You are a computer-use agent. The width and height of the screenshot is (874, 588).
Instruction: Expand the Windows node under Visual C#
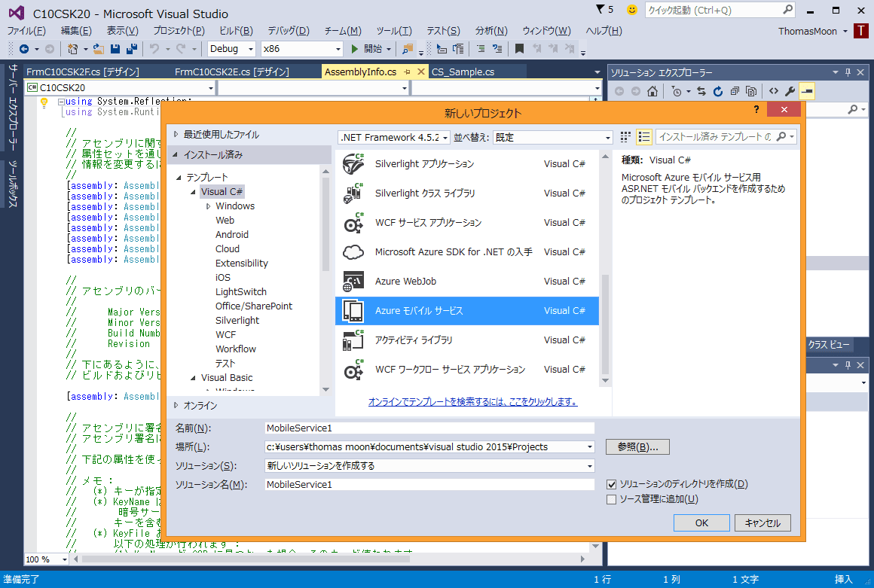(x=209, y=206)
